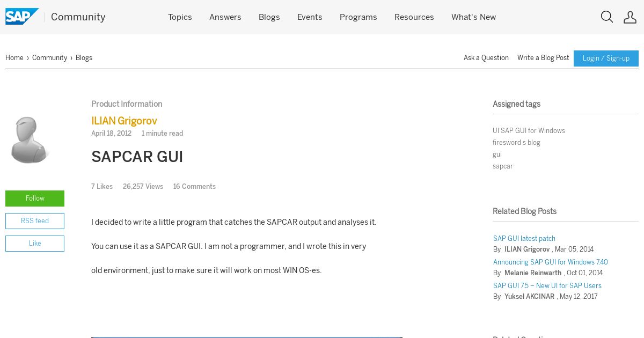644x338 pixels.
Task: Open the Answers menu
Action: tap(225, 17)
